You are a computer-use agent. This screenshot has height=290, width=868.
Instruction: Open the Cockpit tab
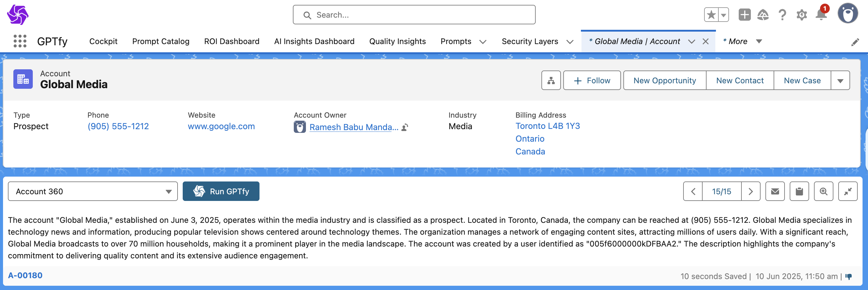click(x=103, y=41)
